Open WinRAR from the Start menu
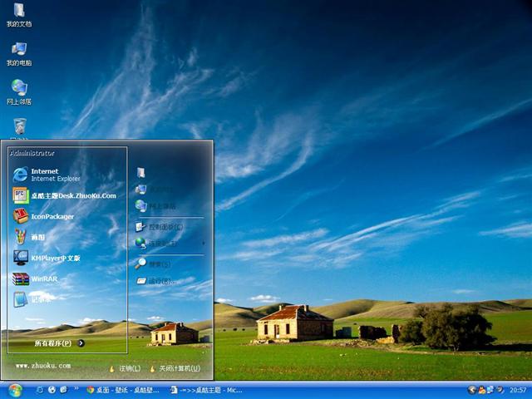The height and width of the screenshot is (399, 532). click(x=35, y=279)
